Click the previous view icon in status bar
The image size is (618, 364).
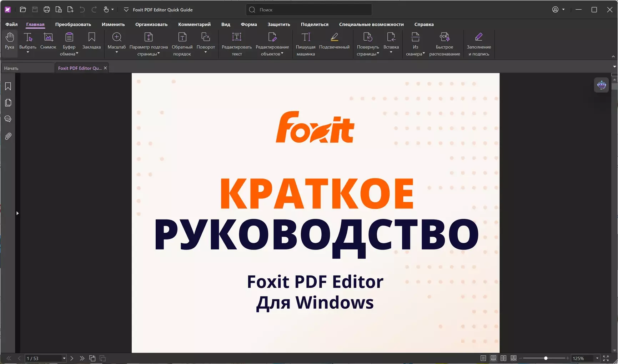pyautogui.click(x=92, y=358)
